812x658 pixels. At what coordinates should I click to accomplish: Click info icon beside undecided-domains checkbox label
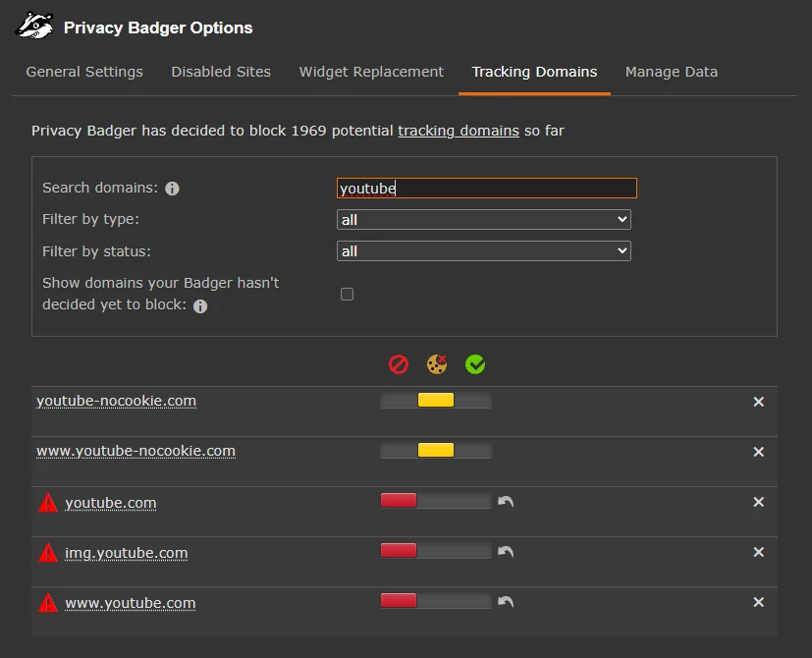[200, 306]
